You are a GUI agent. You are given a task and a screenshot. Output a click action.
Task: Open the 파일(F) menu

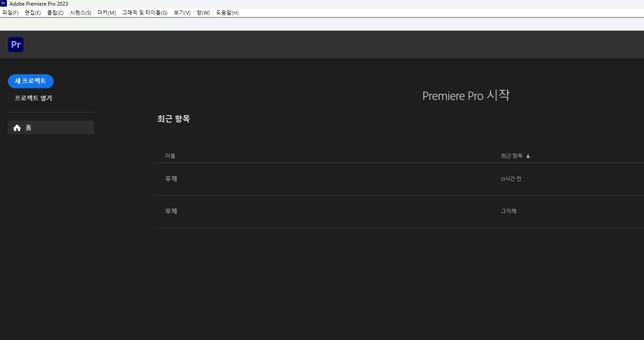pos(10,13)
